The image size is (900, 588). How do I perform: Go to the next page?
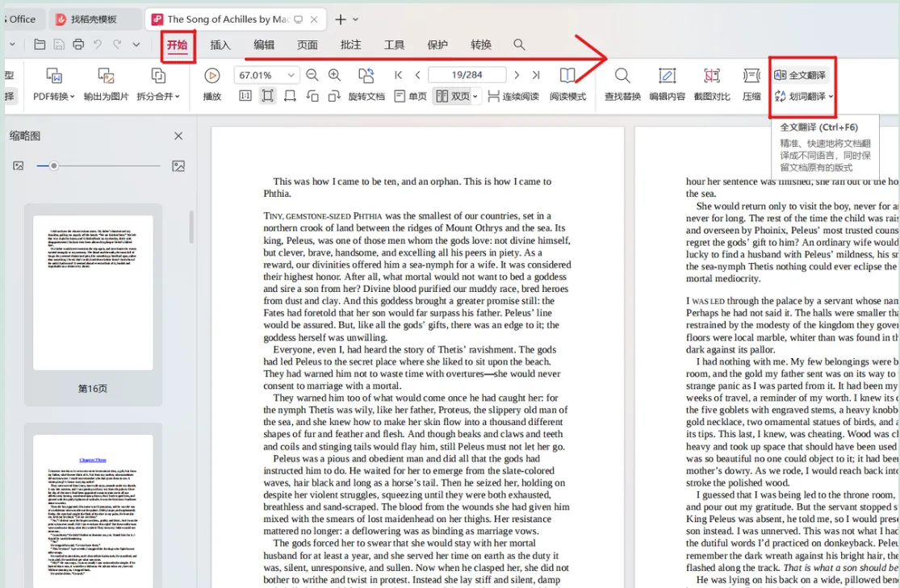point(517,75)
